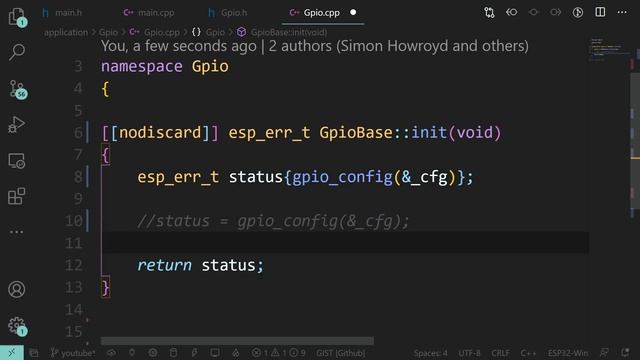Open Gpio folder breadcrumb dropdown
Image resolution: width=640 pixels, height=360 pixels.
pyautogui.click(x=108, y=32)
